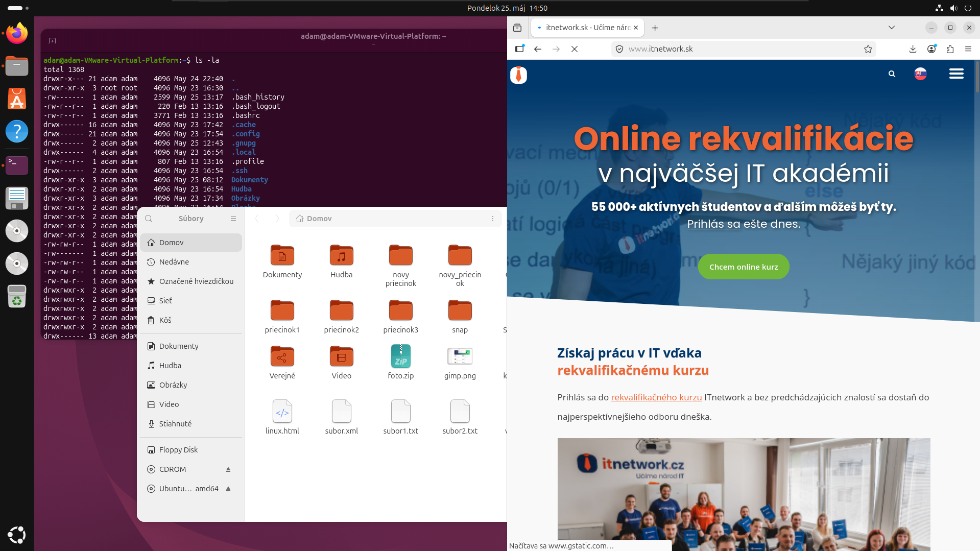980x551 pixels.
Task: Open the Slovak flag language selector
Action: click(920, 74)
